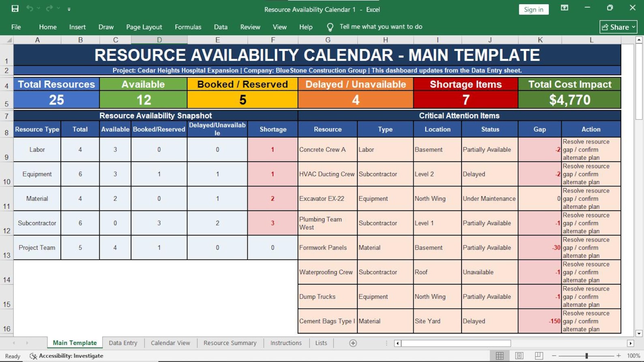The height and width of the screenshot is (362, 644).
Task: Click the previous sheet navigation arrow
Action: coord(14,343)
